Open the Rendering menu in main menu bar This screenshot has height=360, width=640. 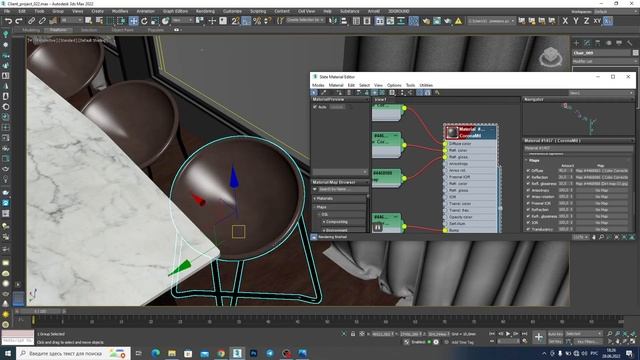coord(205,11)
